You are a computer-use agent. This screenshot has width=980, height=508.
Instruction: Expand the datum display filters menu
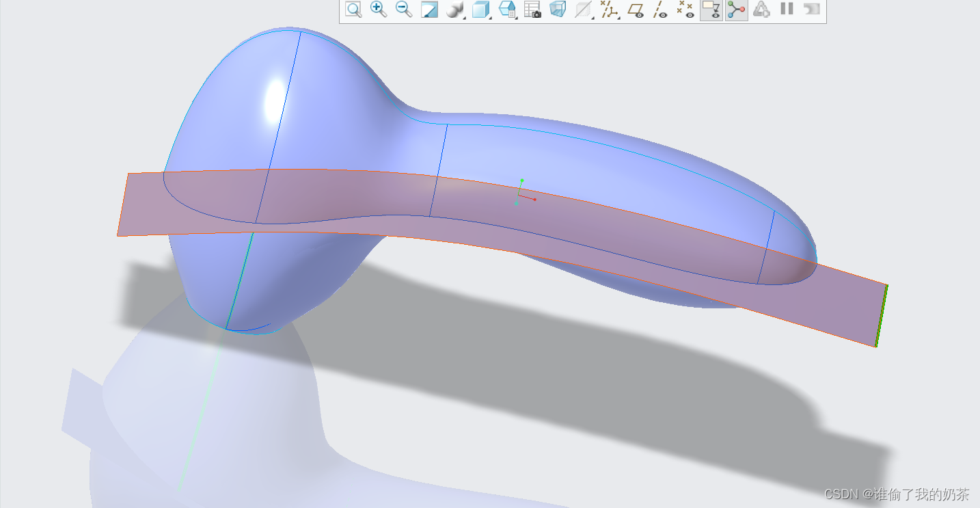pos(608,10)
